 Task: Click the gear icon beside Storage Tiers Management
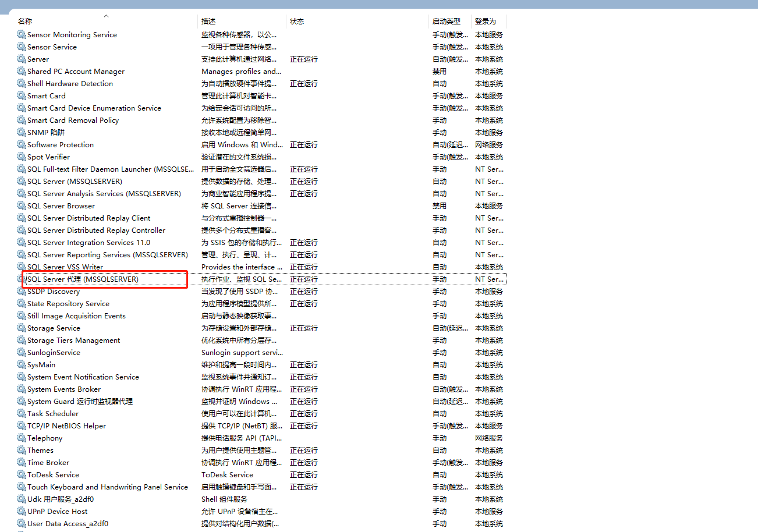tap(22, 341)
